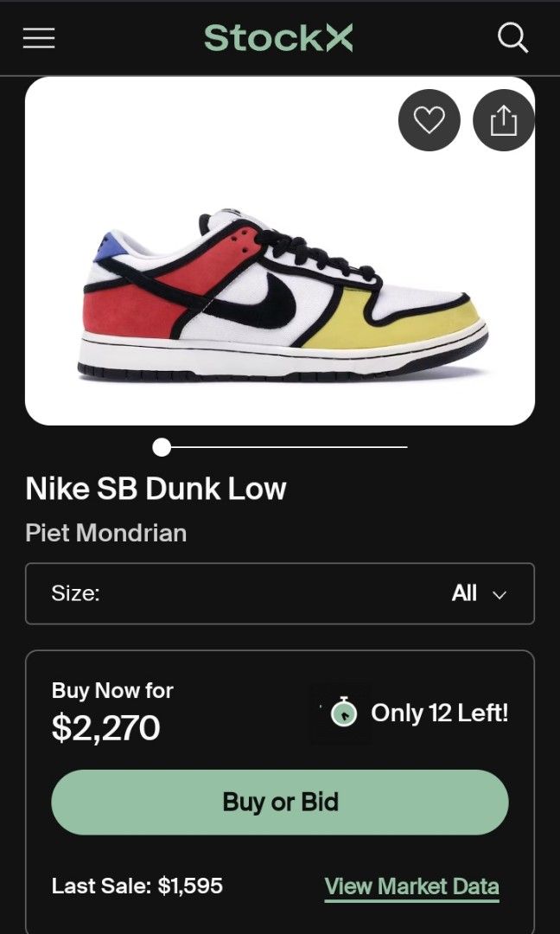The width and height of the screenshot is (560, 934).
Task: Open the View Market Data link
Action: (x=411, y=886)
